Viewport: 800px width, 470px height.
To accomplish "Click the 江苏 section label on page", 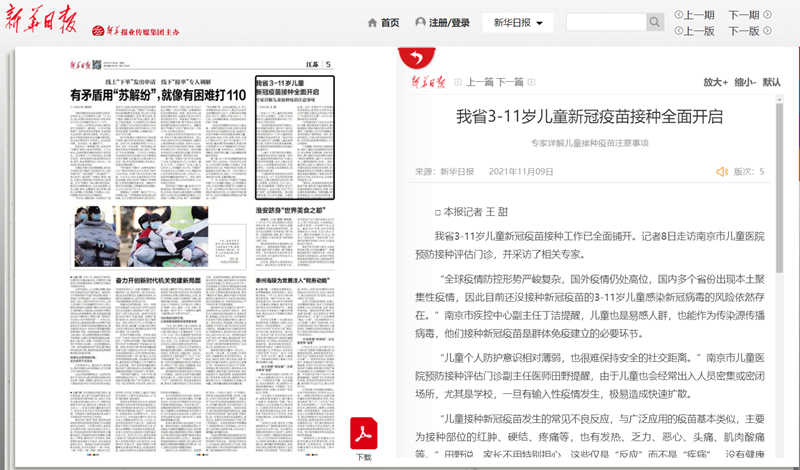I will pyautogui.click(x=312, y=64).
